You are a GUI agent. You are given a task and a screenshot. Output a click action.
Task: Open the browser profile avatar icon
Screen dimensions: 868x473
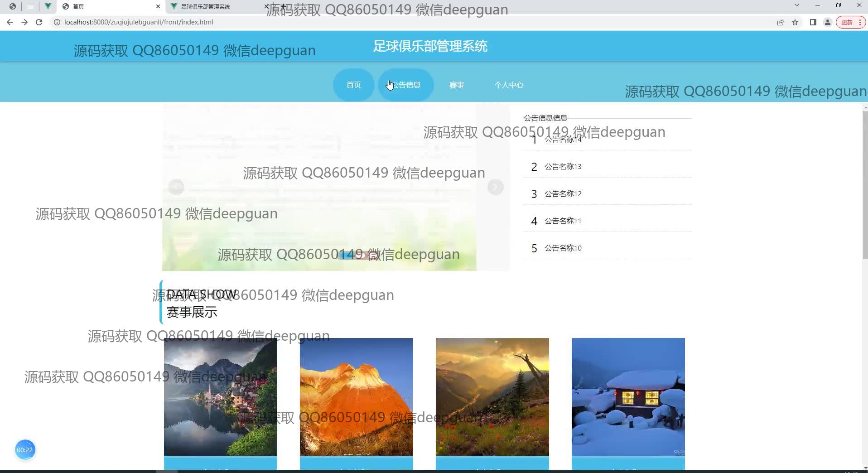tap(828, 22)
